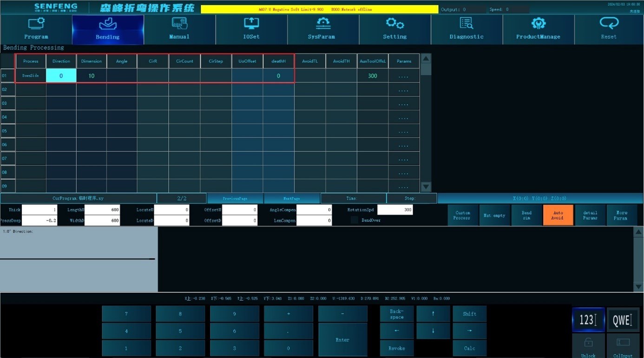The height and width of the screenshot is (358, 644).
Task: Edit the LengthU value field
Action: (102, 210)
